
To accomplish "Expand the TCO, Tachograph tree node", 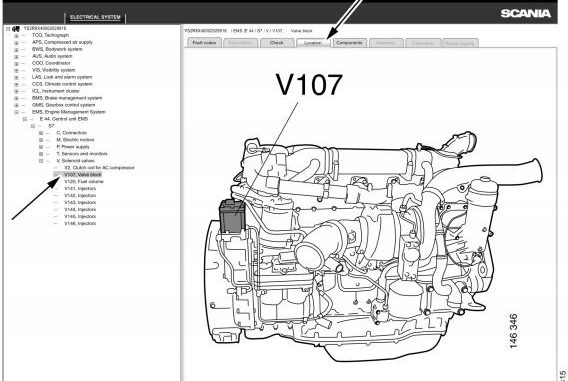I will click(x=16, y=35).
